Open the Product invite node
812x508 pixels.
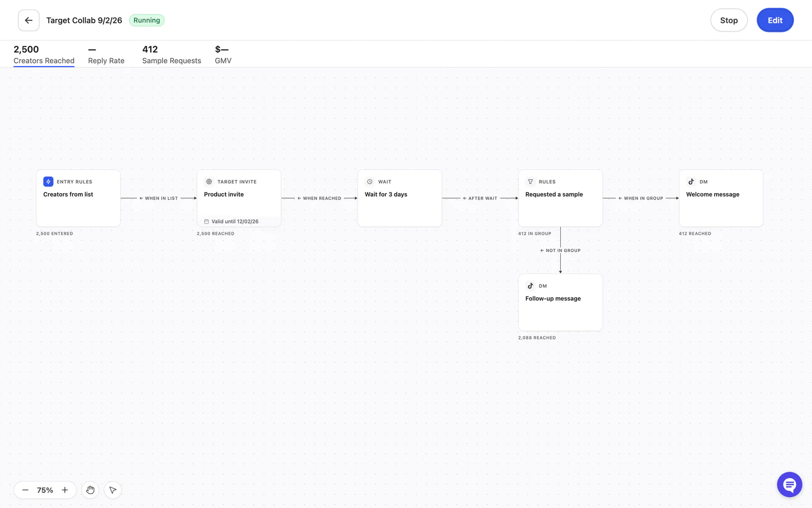pos(239,198)
